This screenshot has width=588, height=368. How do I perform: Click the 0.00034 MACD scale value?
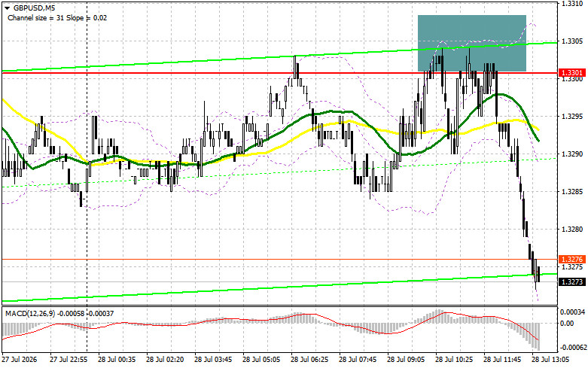click(572, 312)
